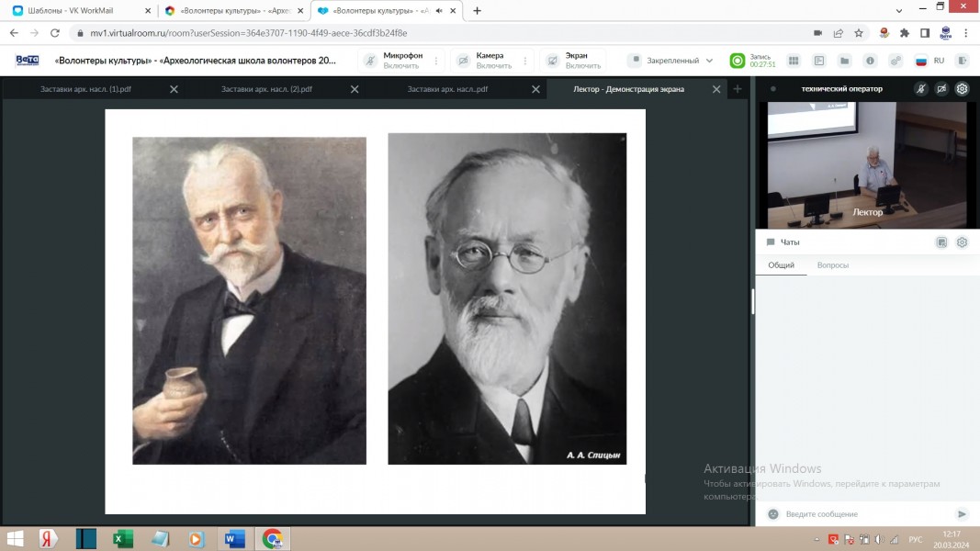Screen dimensions: 980x551
Task: Open Excel from the Windows taskbar
Action: (x=123, y=538)
